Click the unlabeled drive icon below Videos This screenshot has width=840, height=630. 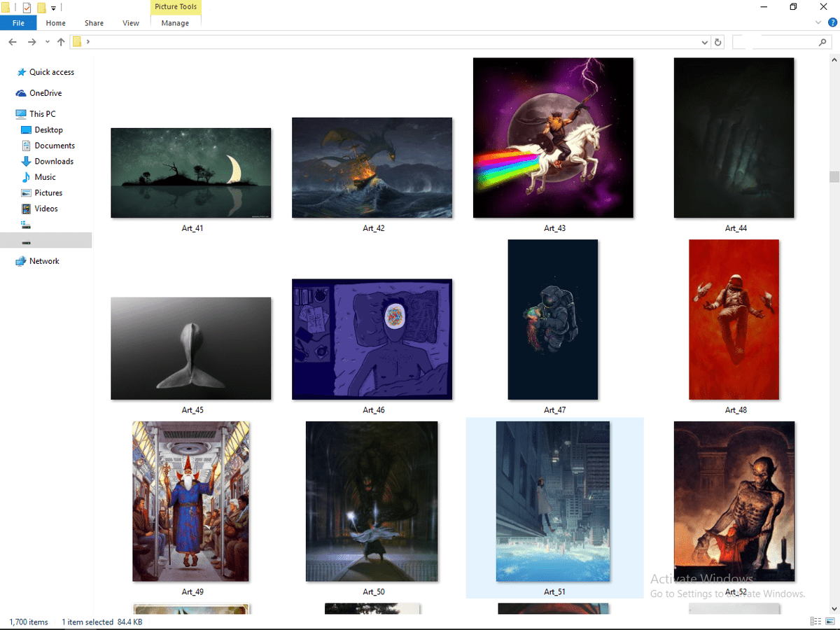[x=27, y=225]
